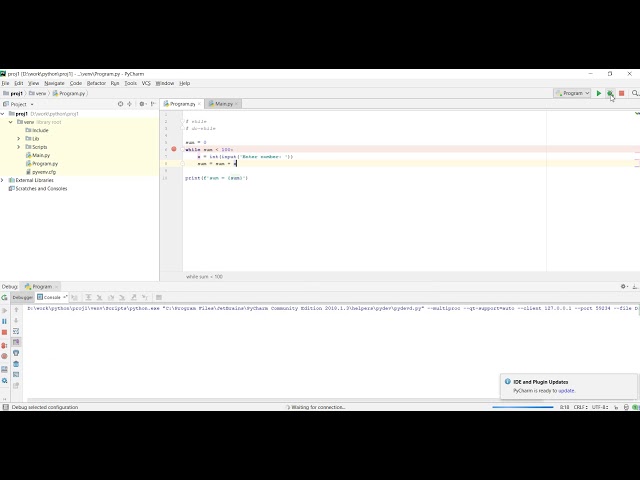Select Scratches and Consoles node
Viewport: 640px width, 480px height.
point(38,189)
